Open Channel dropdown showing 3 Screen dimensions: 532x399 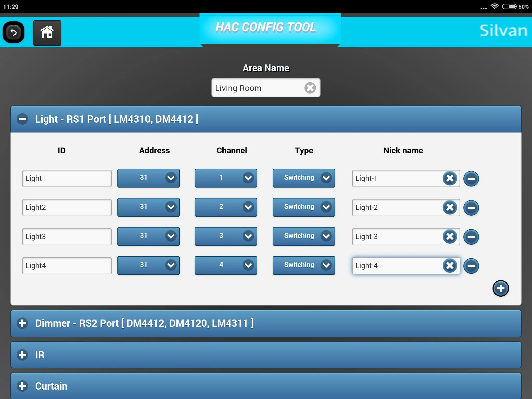coord(226,236)
